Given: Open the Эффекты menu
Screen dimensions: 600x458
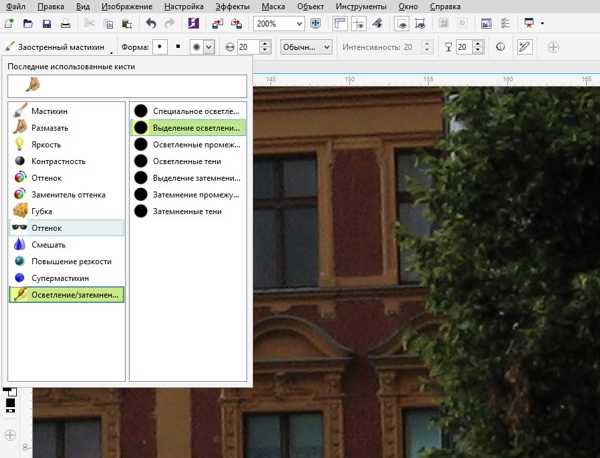Looking at the screenshot, I should [x=232, y=7].
